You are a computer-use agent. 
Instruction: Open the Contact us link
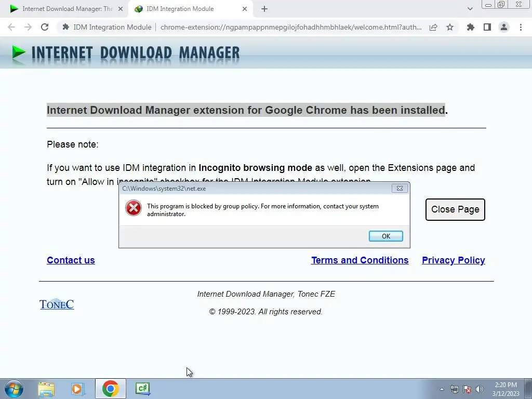(71, 260)
